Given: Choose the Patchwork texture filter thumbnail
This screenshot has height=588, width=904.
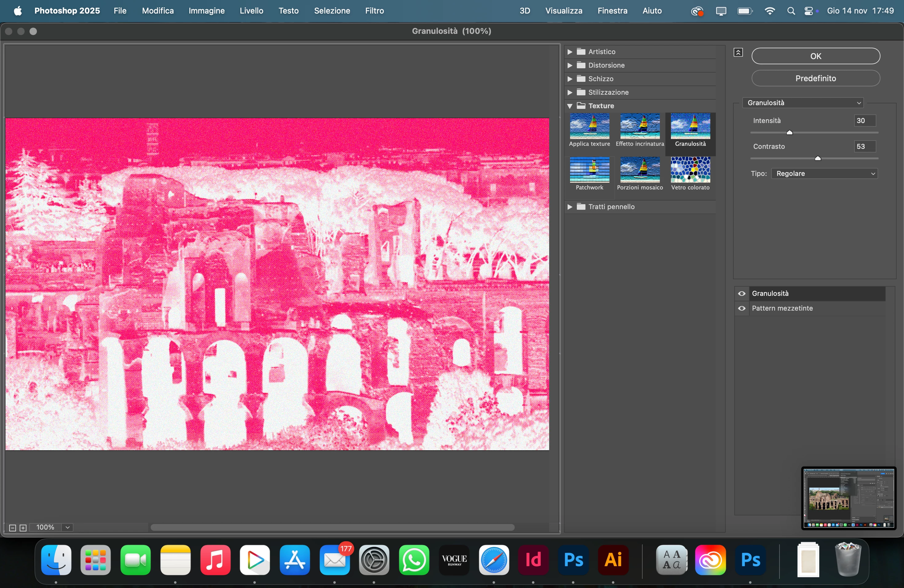Looking at the screenshot, I should coord(589,170).
